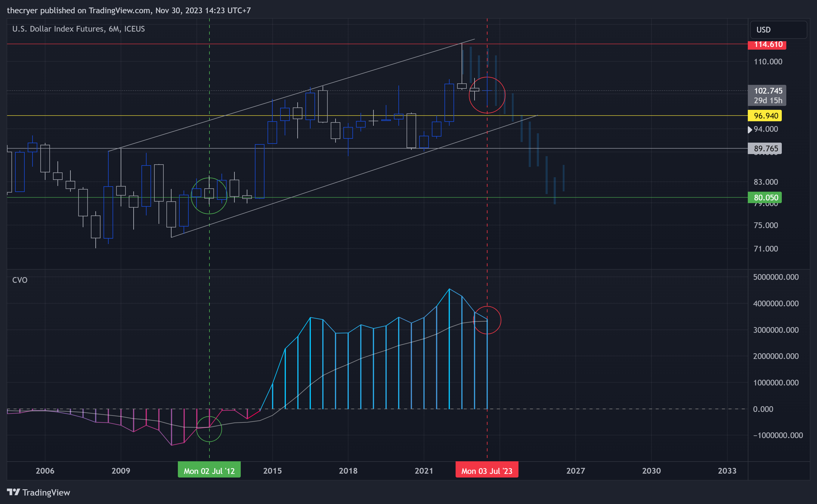817x504 pixels.
Task: Click the USD currency selector box
Action: [778, 30]
